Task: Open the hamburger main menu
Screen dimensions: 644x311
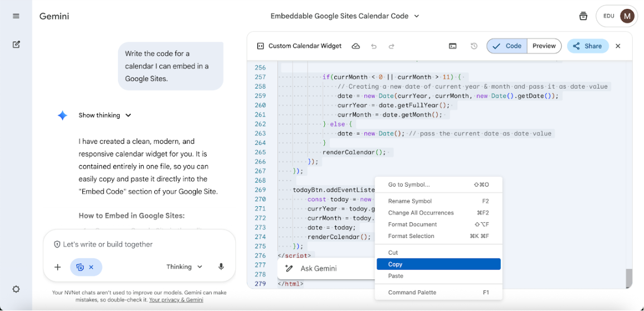Action: click(x=16, y=16)
